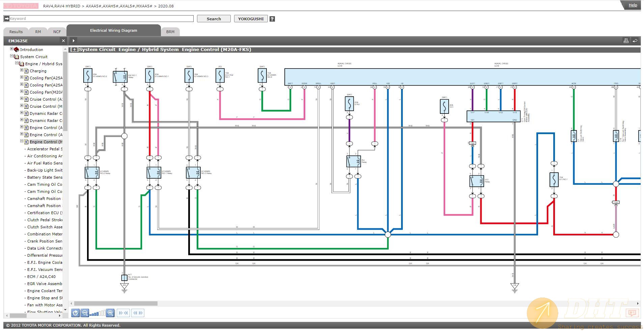This screenshot has width=644, height=331.
Task: Expand the Introduction tree node
Action: tap(11, 49)
